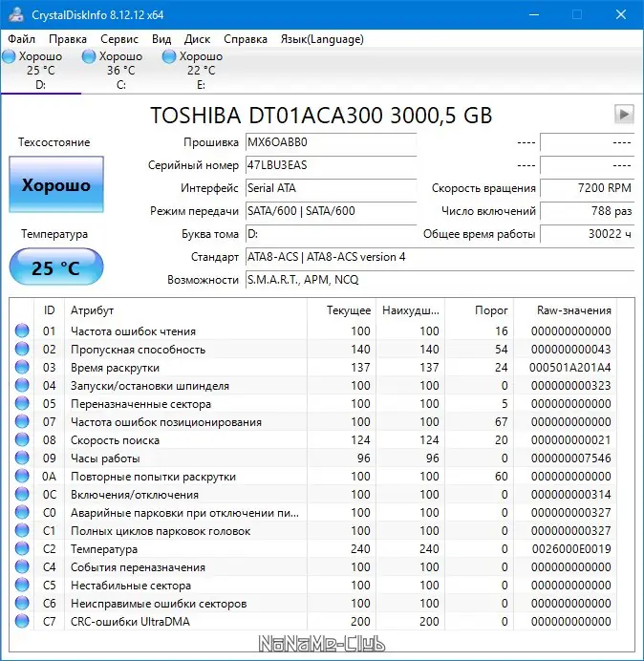Select disk D: tab with 25 °C
Viewport: 644px width, 661px height.
click(x=40, y=71)
